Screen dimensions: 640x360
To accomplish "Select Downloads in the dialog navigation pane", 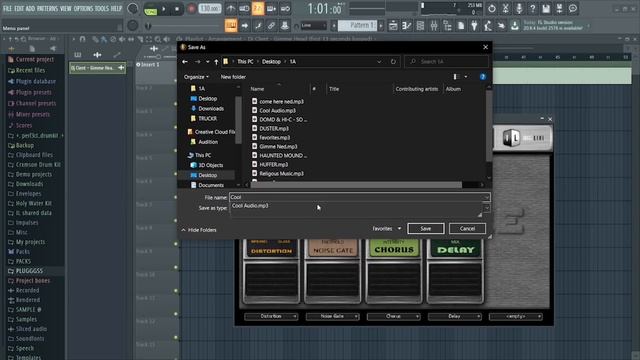I will click(211, 109).
